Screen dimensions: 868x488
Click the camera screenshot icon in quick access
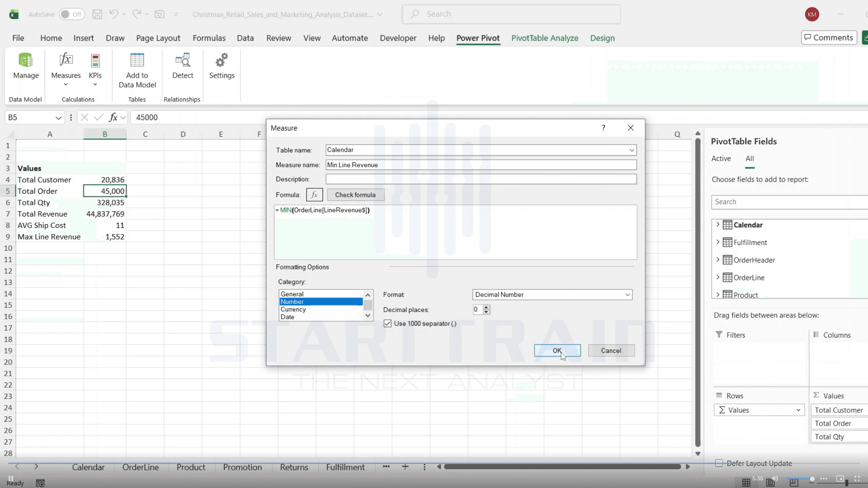[x=160, y=14]
